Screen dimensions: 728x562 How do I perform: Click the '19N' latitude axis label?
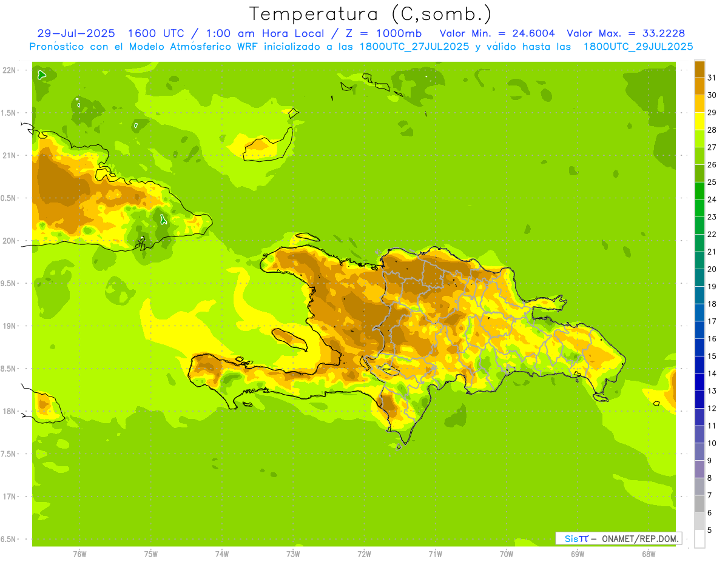pos(9,326)
